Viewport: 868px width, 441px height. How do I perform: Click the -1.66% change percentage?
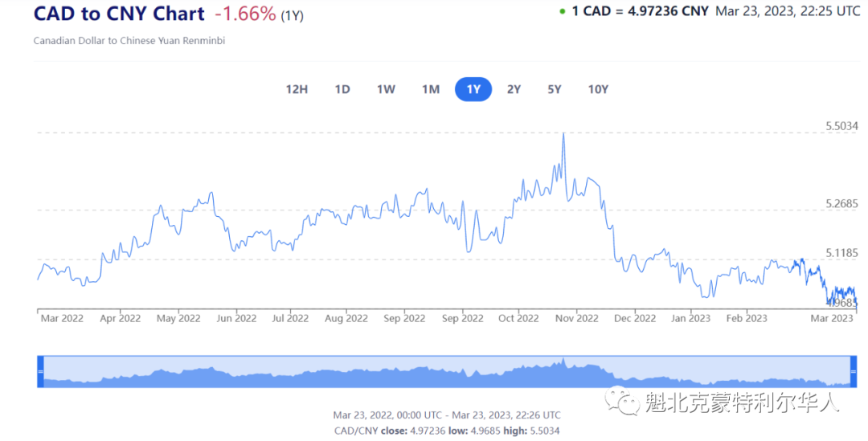point(245,14)
